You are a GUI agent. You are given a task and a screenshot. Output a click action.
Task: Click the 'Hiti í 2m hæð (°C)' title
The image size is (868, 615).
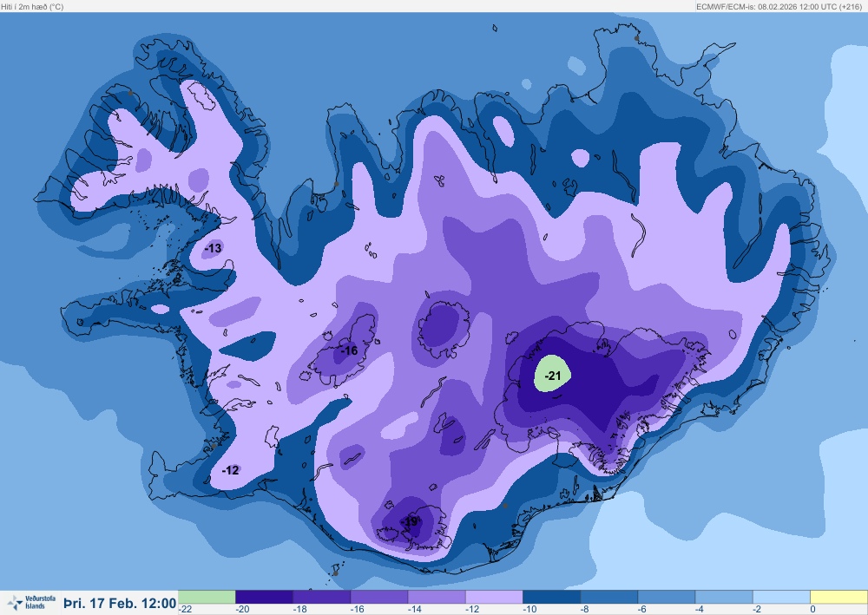coord(32,7)
